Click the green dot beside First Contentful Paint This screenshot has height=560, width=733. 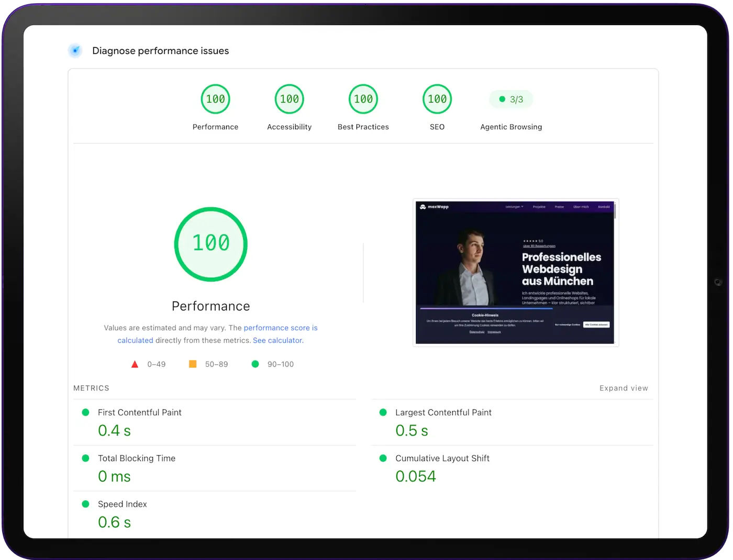85,412
